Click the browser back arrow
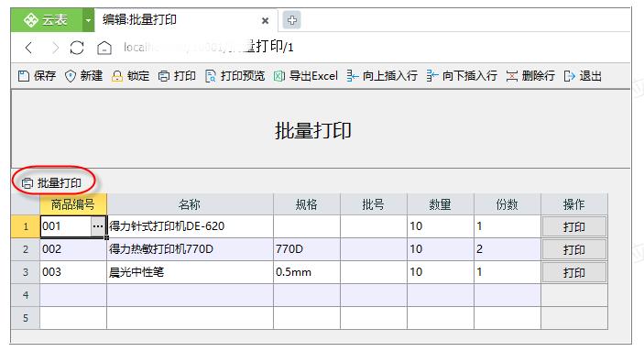 (x=28, y=48)
